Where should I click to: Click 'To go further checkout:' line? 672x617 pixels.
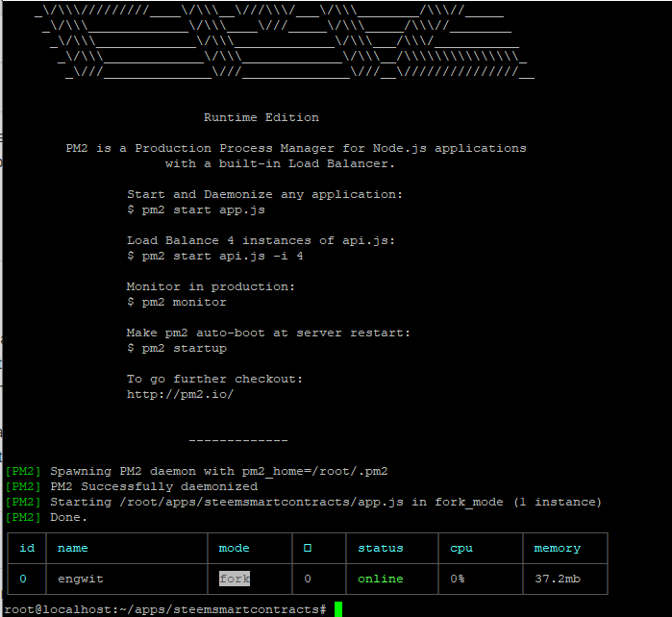pyautogui.click(x=214, y=380)
